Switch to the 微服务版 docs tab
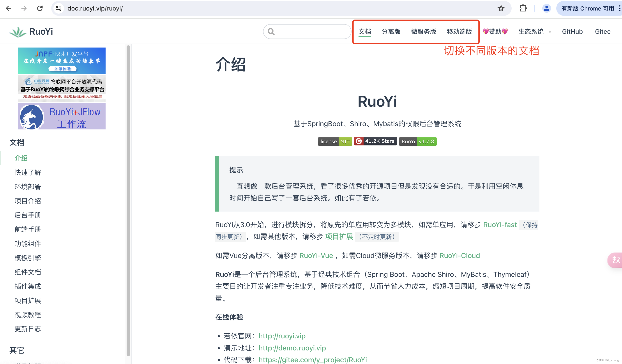The height and width of the screenshot is (364, 622). (424, 32)
